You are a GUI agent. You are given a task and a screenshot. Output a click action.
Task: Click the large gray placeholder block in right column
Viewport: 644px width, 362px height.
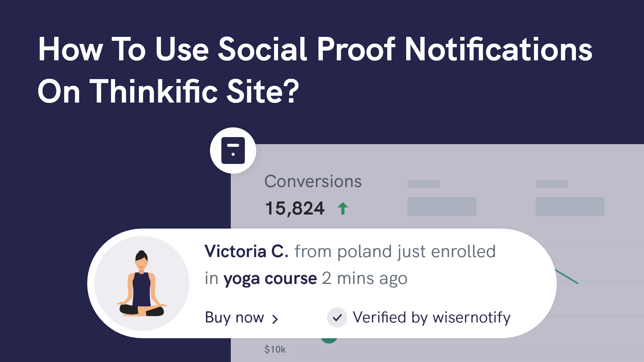pos(570,206)
